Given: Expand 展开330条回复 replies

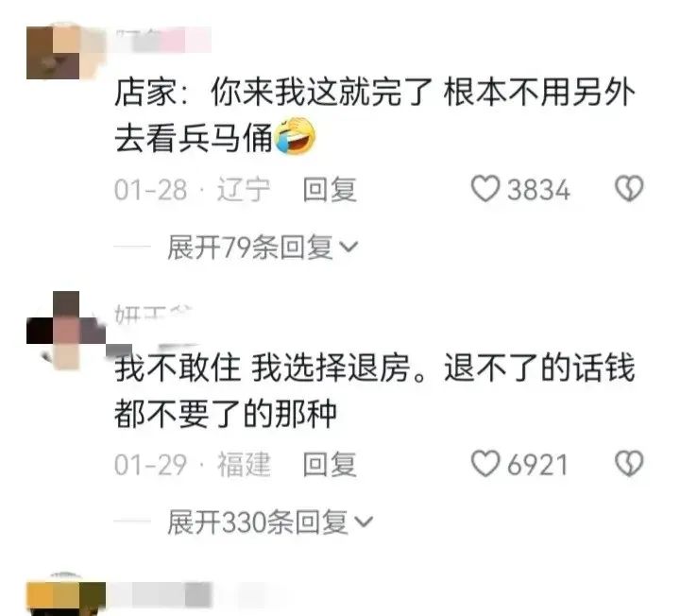Looking at the screenshot, I should click(x=270, y=522).
